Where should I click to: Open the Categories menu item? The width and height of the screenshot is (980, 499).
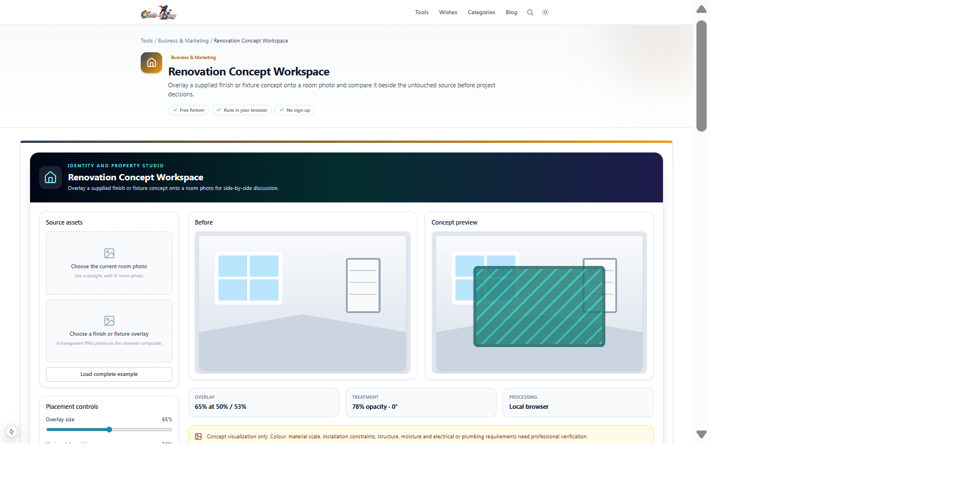[481, 12]
